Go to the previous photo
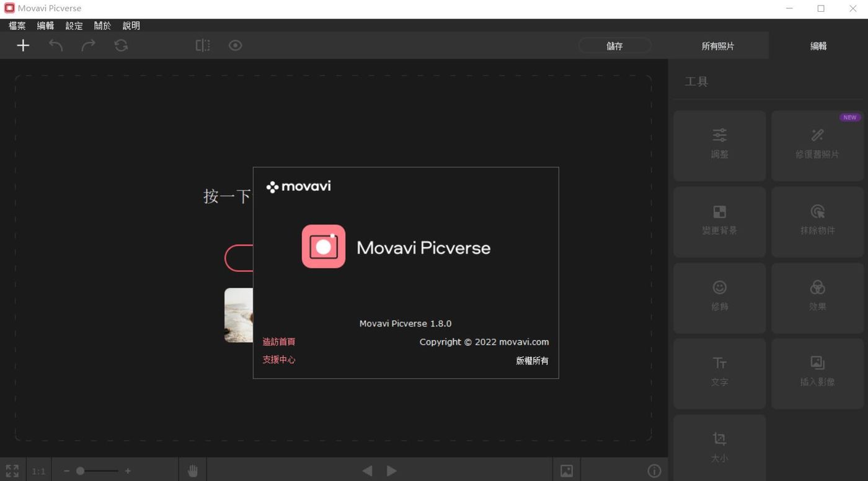The image size is (868, 481). 368,471
